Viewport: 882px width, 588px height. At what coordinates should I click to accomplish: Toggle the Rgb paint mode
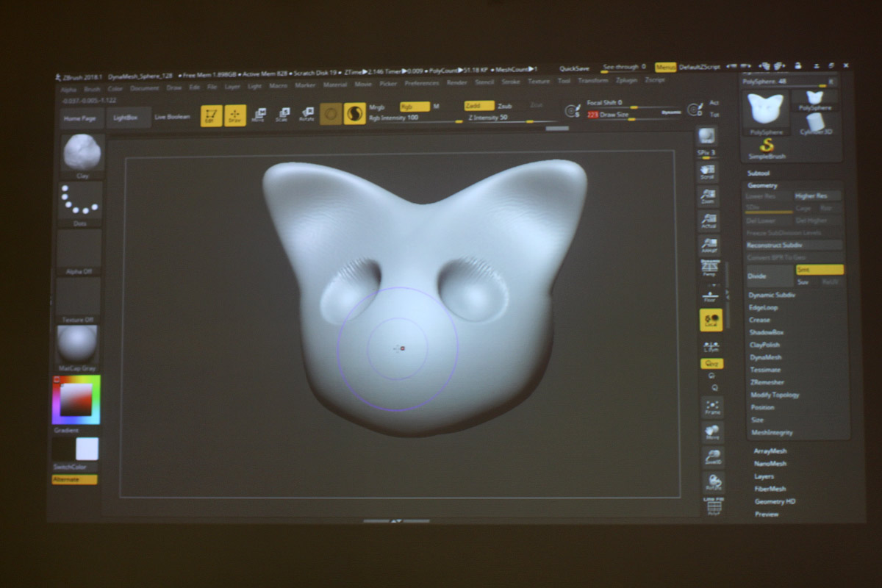(415, 107)
